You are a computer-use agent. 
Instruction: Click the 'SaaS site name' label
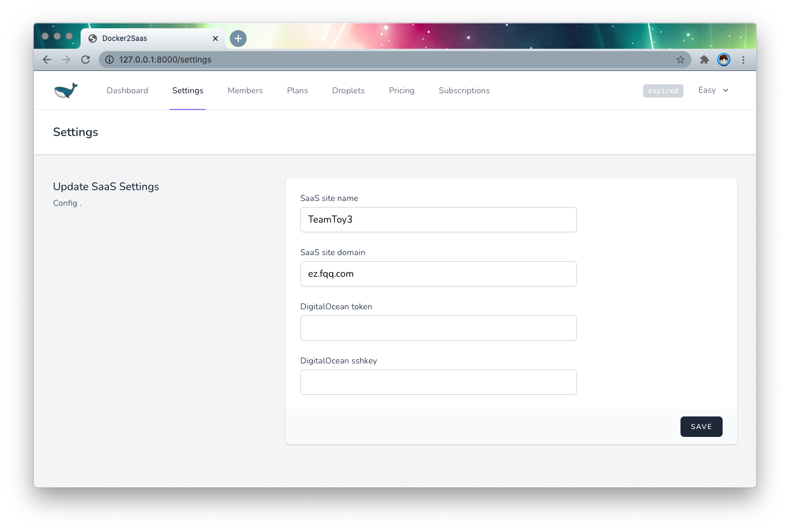coord(329,198)
